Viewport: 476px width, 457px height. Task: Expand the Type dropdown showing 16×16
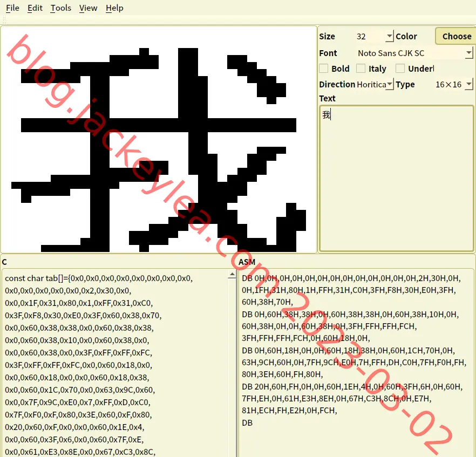(469, 84)
